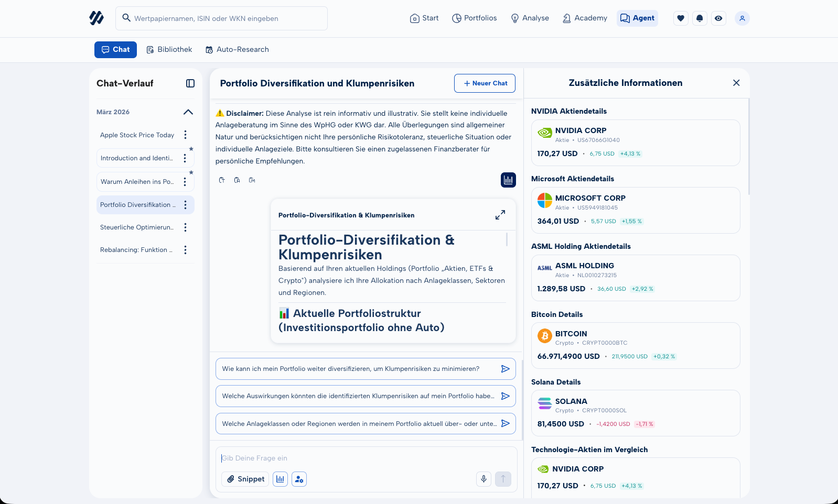This screenshot has width=838, height=504.
Task: Send the first suggested diversification question
Action: 505,369
